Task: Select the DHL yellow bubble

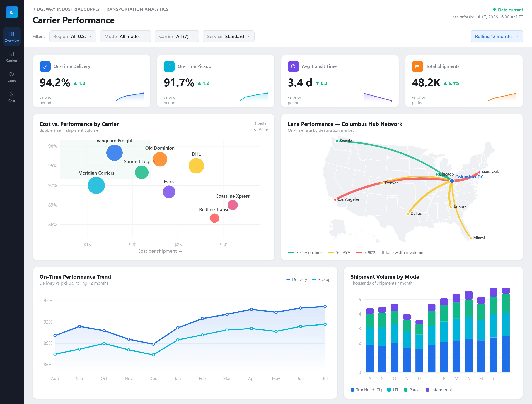Action: tap(196, 166)
